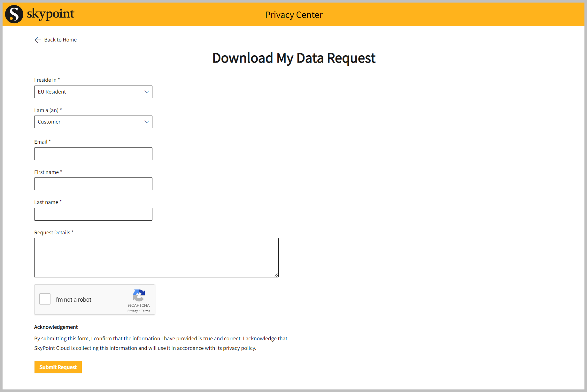Click inside Request Details text area
Viewport: 587px width, 392px height.
tap(156, 257)
